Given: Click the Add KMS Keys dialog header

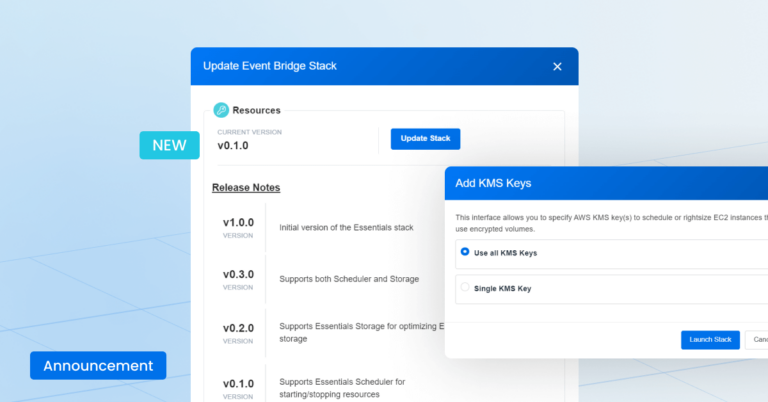Looking at the screenshot, I should pyautogui.click(x=493, y=184).
